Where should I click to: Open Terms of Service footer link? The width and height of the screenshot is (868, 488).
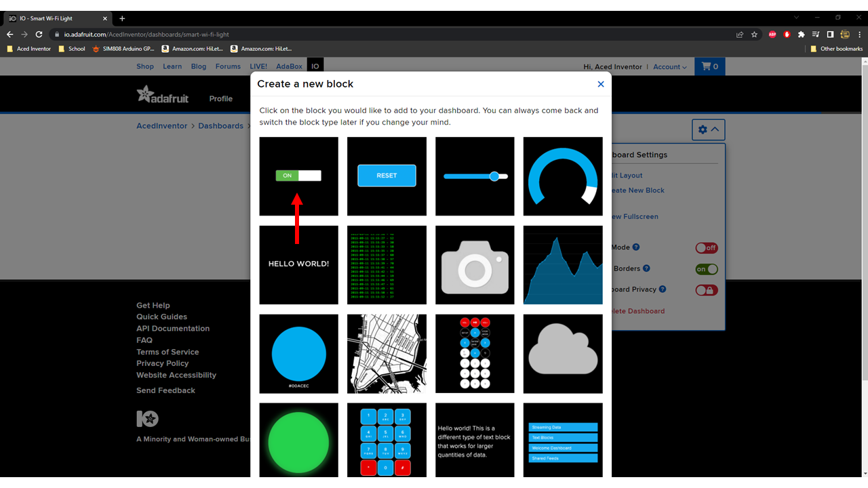[167, 352]
